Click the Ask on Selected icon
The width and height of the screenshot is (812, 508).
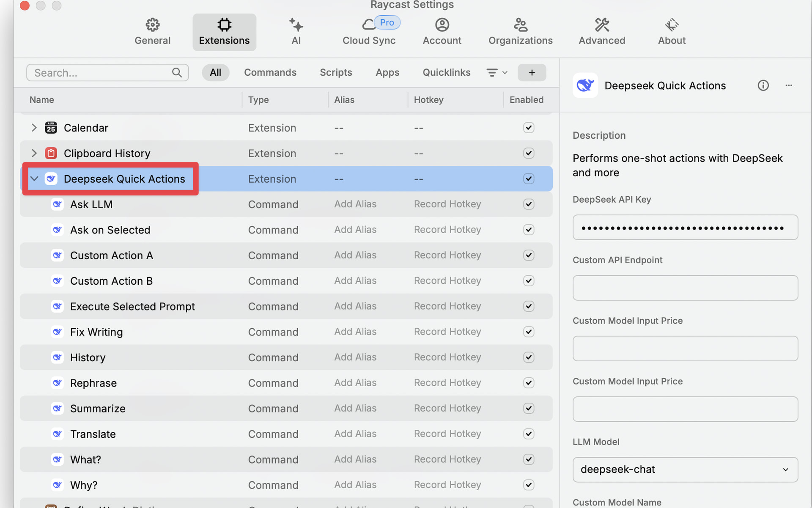pyautogui.click(x=58, y=230)
